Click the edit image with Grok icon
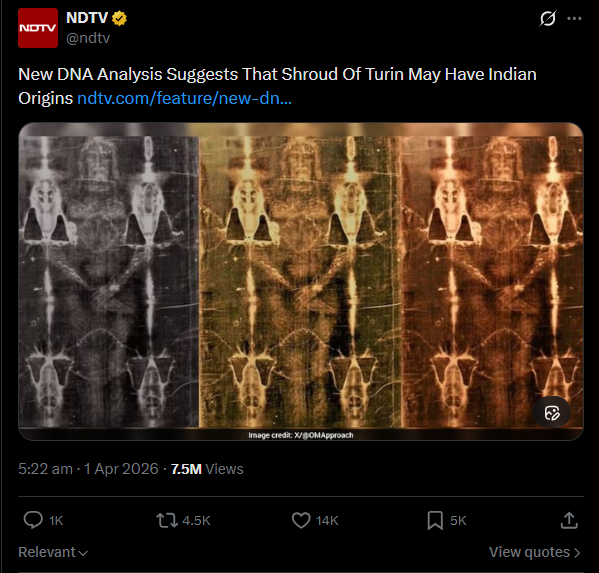Screen dimensions: 599x573 (552, 413)
